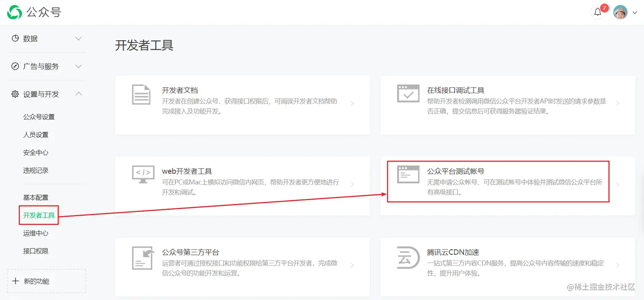Image resolution: width=644 pixels, height=300 pixels.
Task: Click the arrow on the 开发者文档 card
Action: click(x=352, y=103)
